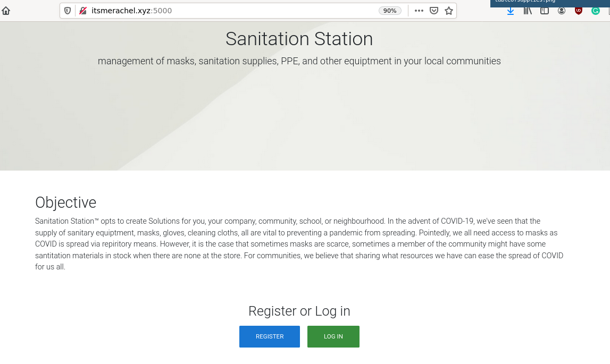Click the Sanitation Station heading
The height and width of the screenshot is (364, 610).
coord(299,39)
